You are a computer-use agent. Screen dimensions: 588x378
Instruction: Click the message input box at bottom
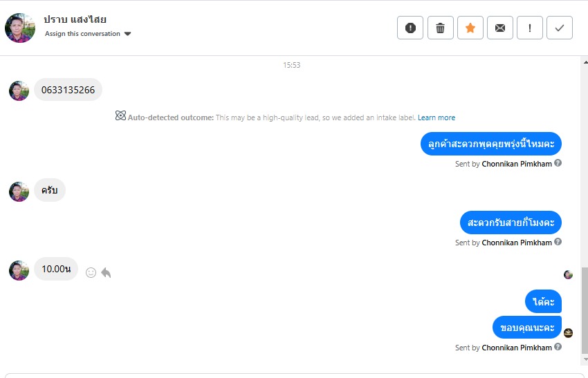tap(294, 375)
